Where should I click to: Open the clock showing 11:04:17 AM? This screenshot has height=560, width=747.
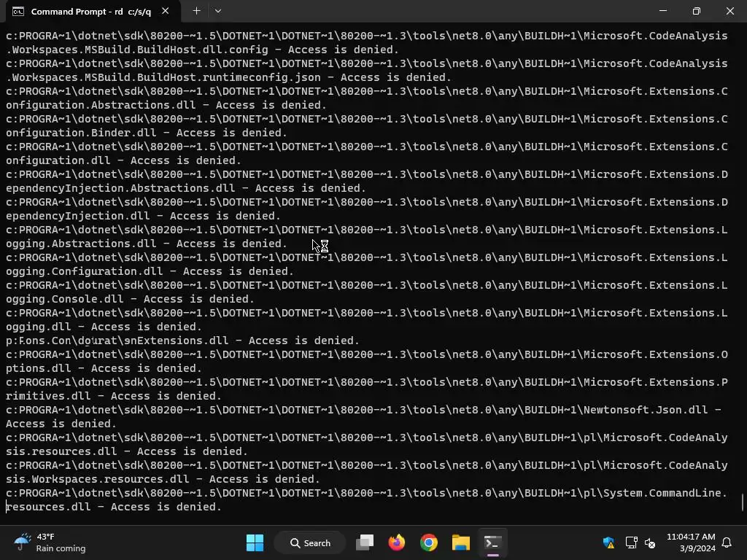click(691, 542)
